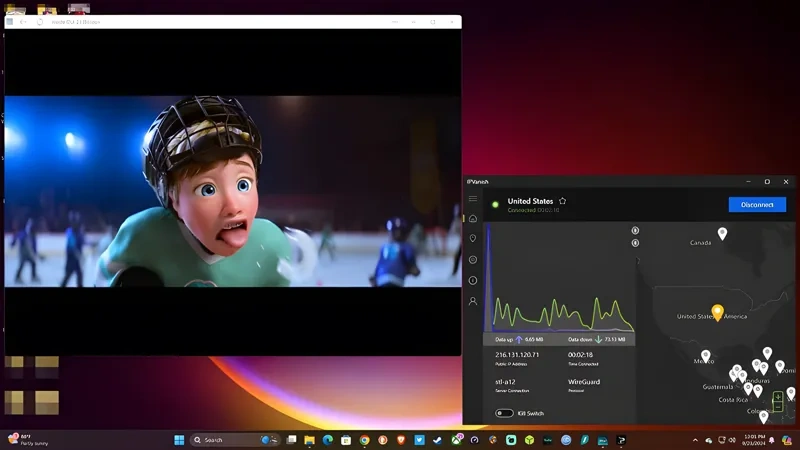
Task: Click the public IP address 216.131.120.71
Action: [x=517, y=355]
